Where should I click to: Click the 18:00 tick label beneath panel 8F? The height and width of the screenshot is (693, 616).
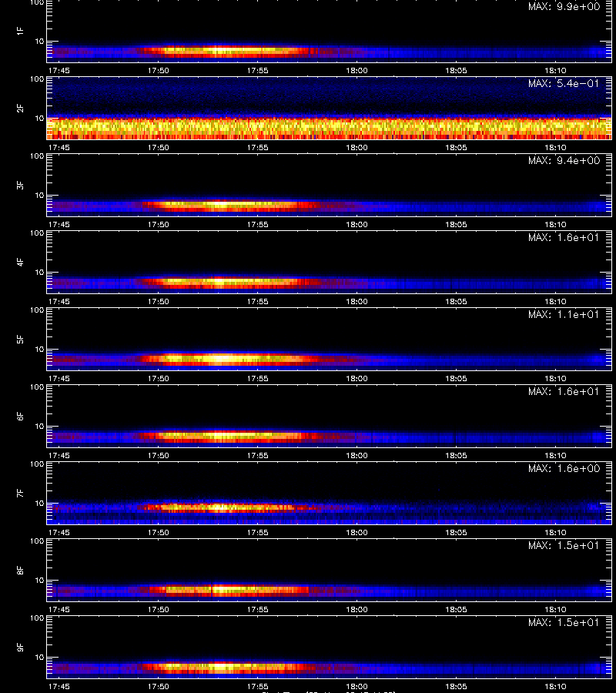pos(357,610)
